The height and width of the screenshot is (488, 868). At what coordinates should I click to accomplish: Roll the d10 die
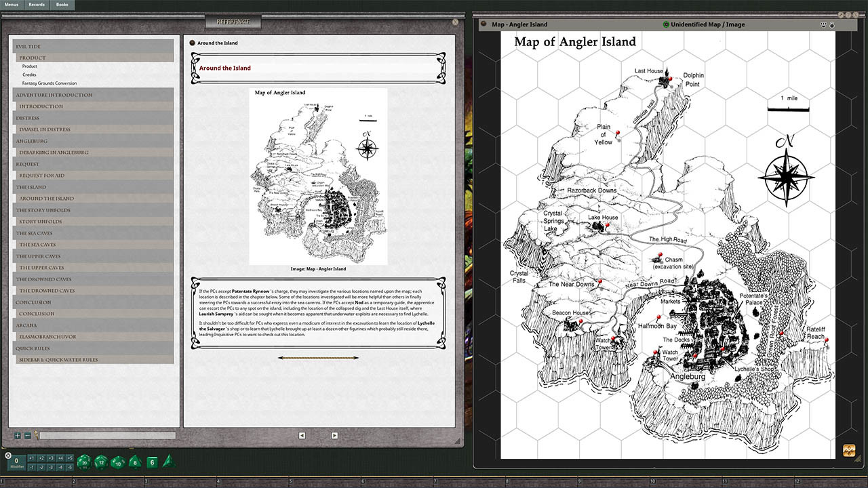tap(118, 463)
